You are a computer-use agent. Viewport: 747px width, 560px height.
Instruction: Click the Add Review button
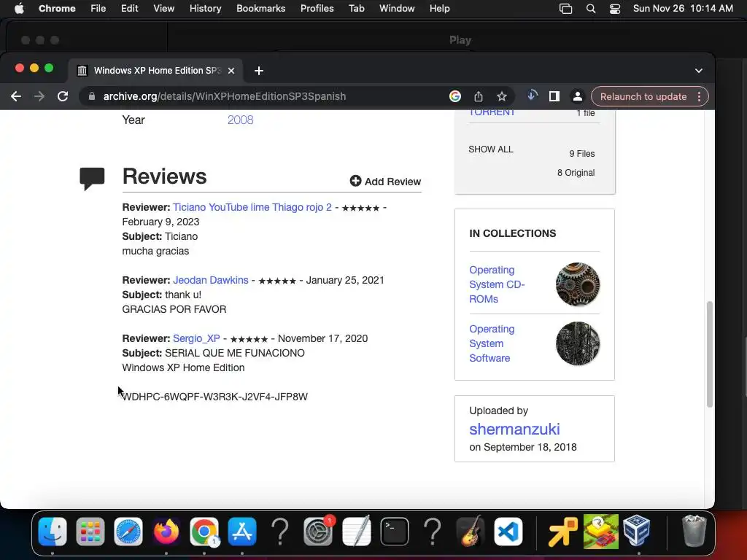tap(385, 181)
